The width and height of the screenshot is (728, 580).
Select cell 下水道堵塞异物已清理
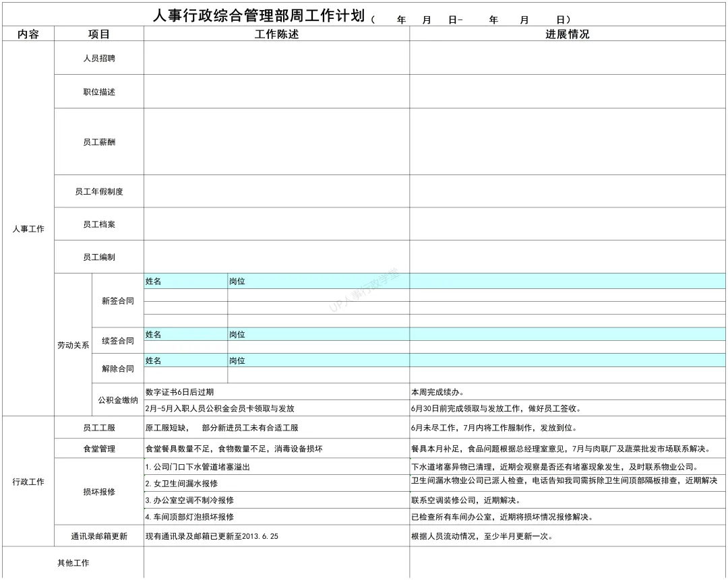[568, 466]
